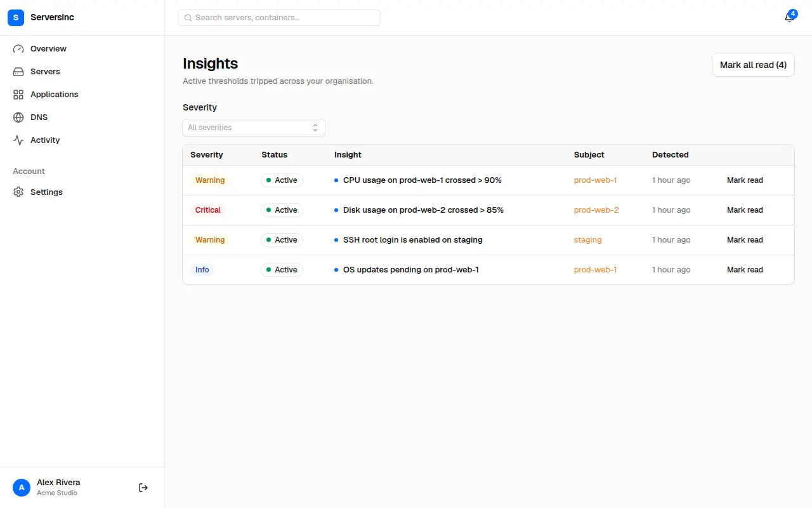
Task: Click '1 hour ago' in SSH root login row
Action: coord(671,240)
